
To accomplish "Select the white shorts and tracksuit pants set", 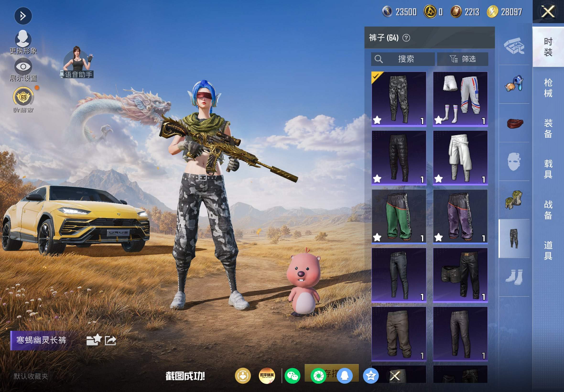I will [460, 99].
